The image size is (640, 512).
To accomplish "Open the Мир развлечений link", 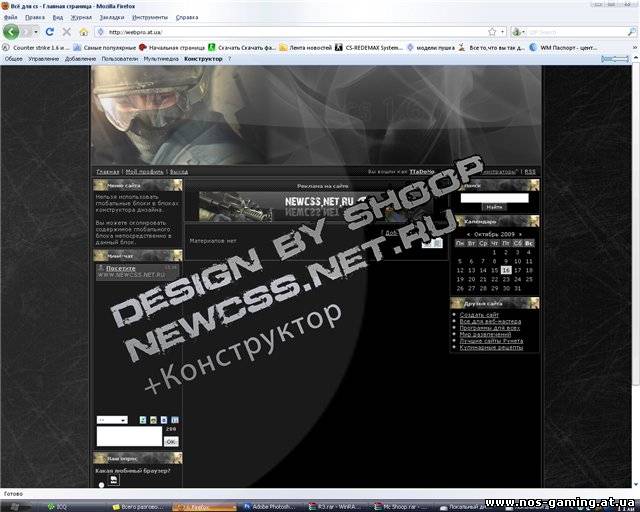I will (x=485, y=334).
